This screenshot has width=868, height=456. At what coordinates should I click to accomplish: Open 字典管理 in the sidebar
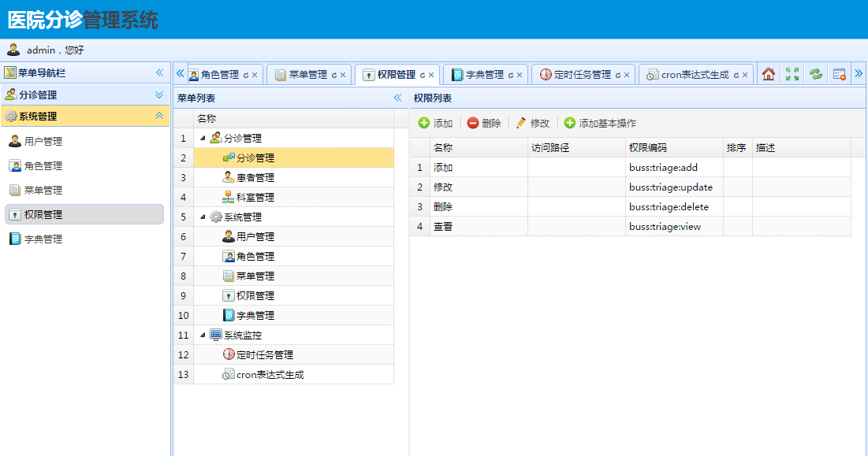click(x=84, y=239)
